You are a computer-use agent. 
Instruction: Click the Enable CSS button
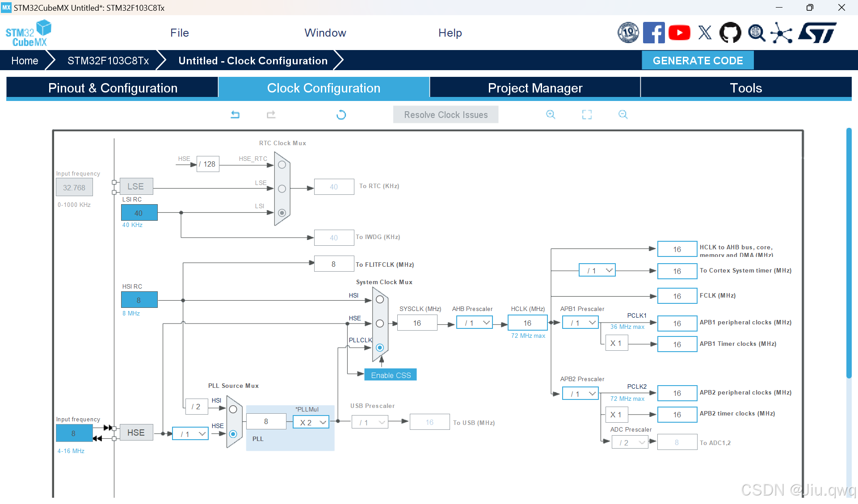pos(391,375)
